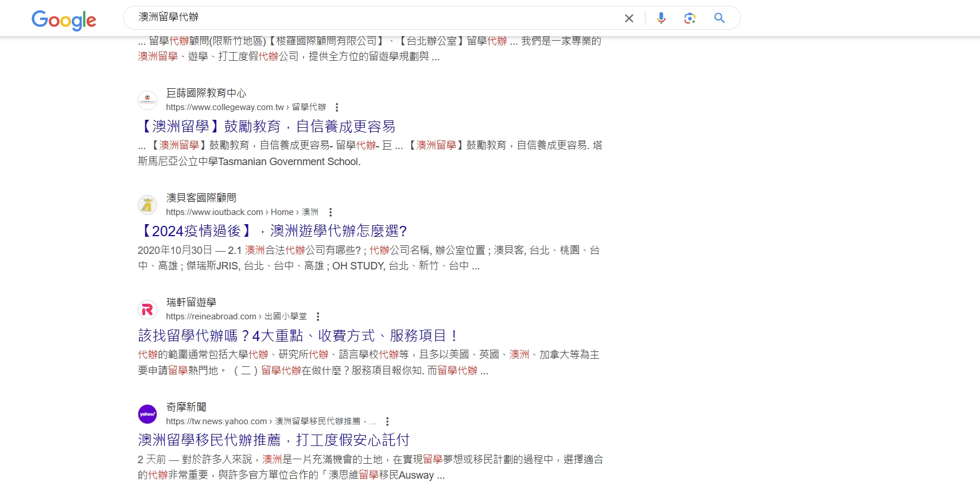Open more options for ioutback.com result
This screenshot has height=493, width=980.
(x=330, y=212)
